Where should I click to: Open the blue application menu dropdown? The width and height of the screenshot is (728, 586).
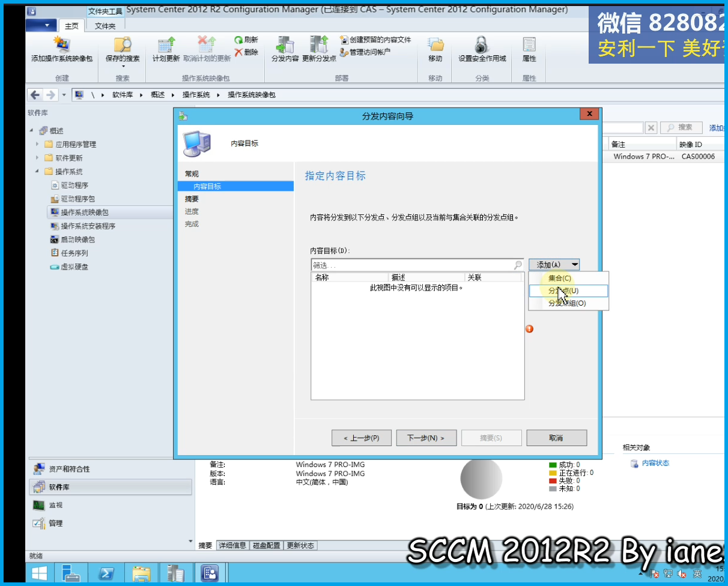tap(41, 25)
